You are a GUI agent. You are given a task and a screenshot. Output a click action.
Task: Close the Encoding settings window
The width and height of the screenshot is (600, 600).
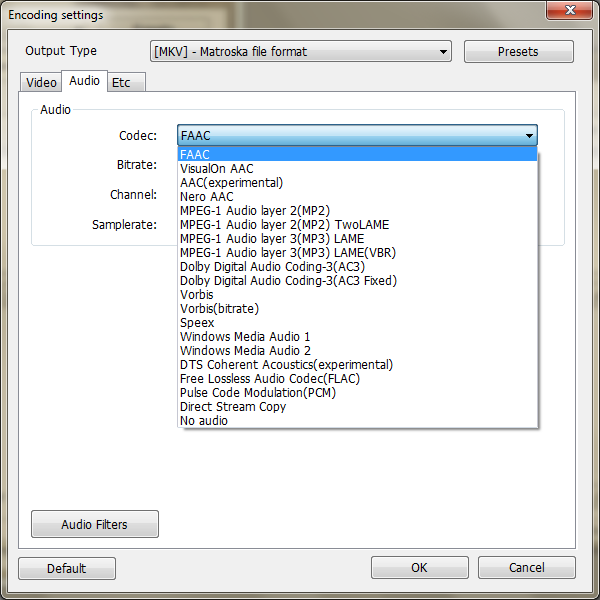[570, 10]
